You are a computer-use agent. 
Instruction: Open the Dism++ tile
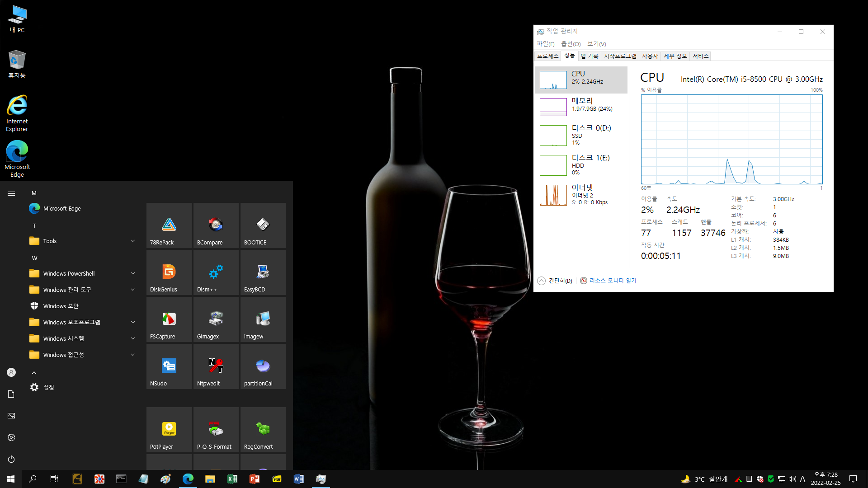click(x=216, y=272)
